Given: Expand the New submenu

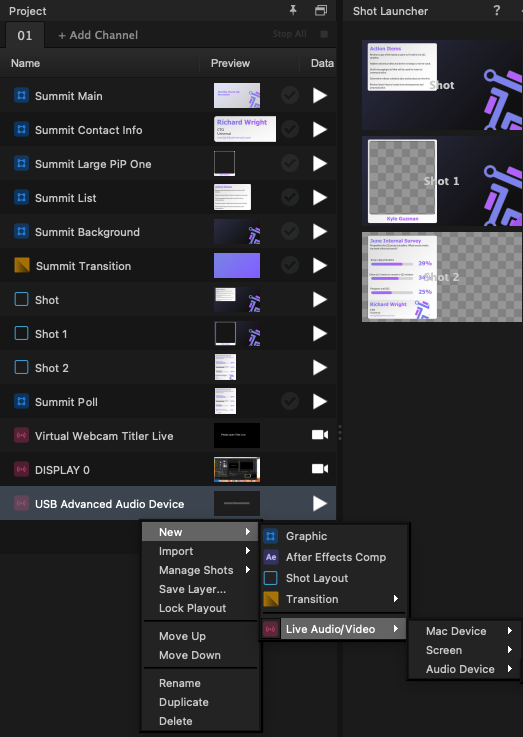Looking at the screenshot, I should tap(201, 532).
